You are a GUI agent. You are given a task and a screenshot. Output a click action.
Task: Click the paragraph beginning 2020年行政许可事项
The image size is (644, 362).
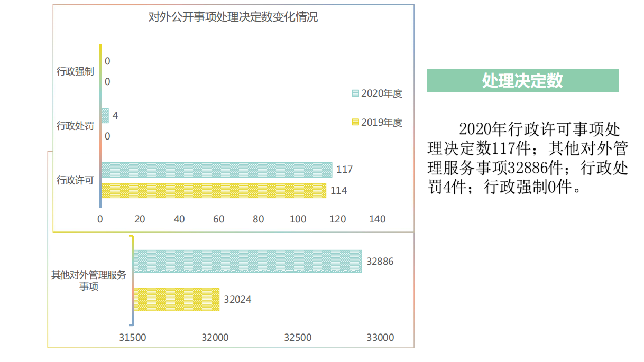point(528,158)
